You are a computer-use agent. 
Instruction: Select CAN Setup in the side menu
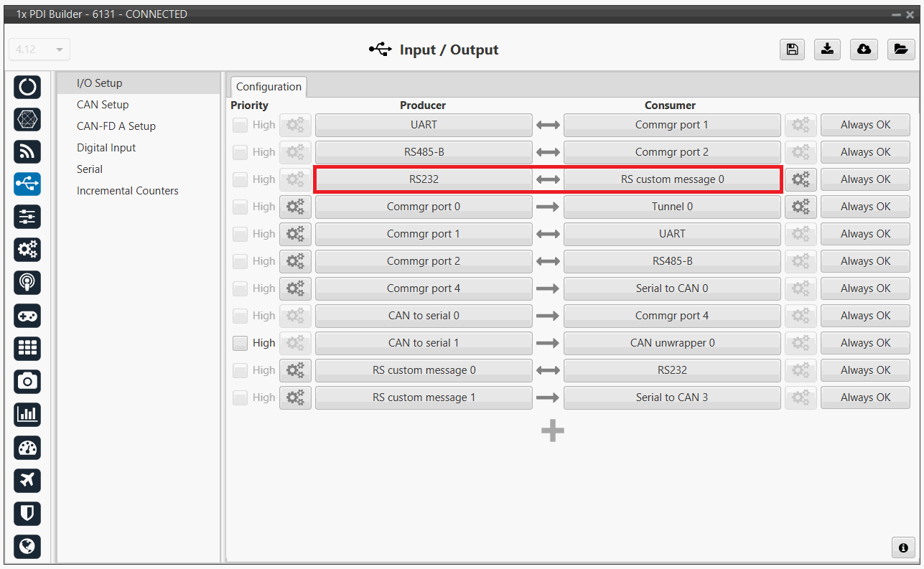(103, 105)
